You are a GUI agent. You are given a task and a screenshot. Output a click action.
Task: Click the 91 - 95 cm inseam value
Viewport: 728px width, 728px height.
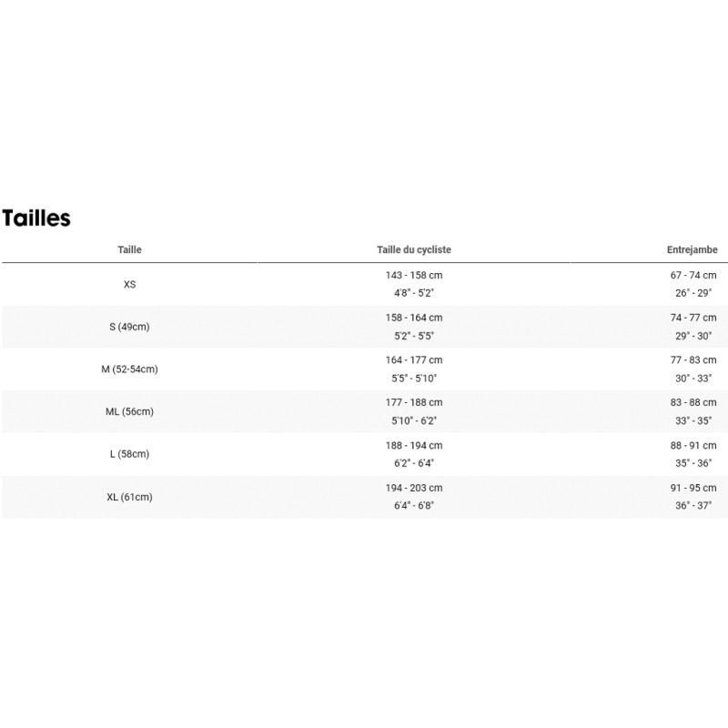pyautogui.click(x=693, y=488)
